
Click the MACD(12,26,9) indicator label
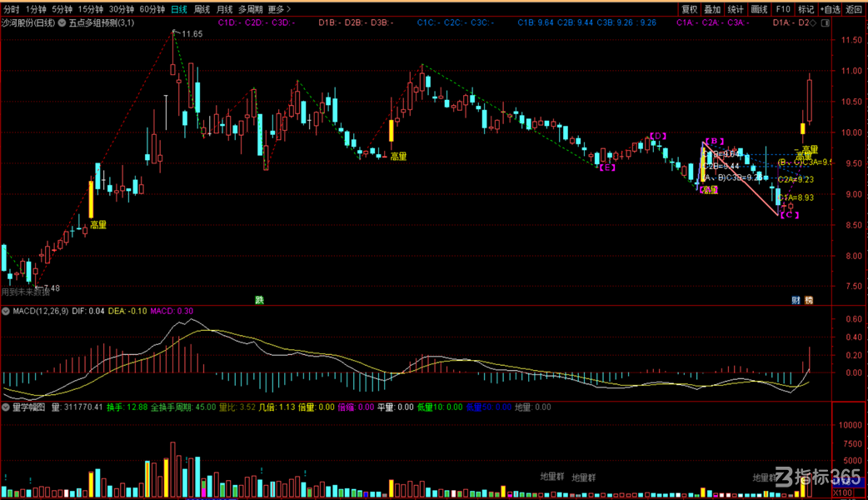click(x=41, y=311)
